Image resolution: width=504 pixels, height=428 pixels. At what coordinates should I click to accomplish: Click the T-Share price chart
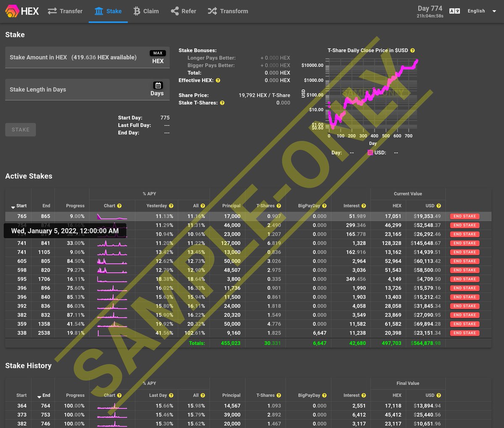pyautogui.click(x=373, y=94)
